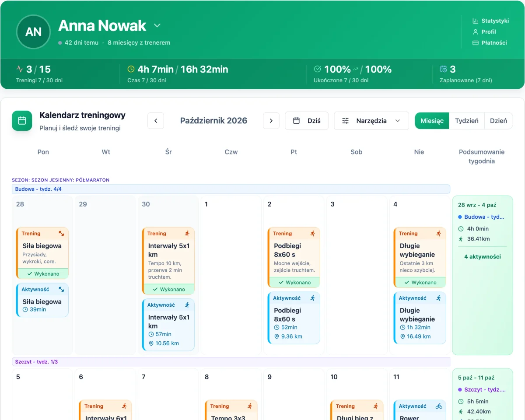The width and height of the screenshot is (525, 420).
Task: Click the '36.41km' weekly distance value
Action: click(479, 239)
